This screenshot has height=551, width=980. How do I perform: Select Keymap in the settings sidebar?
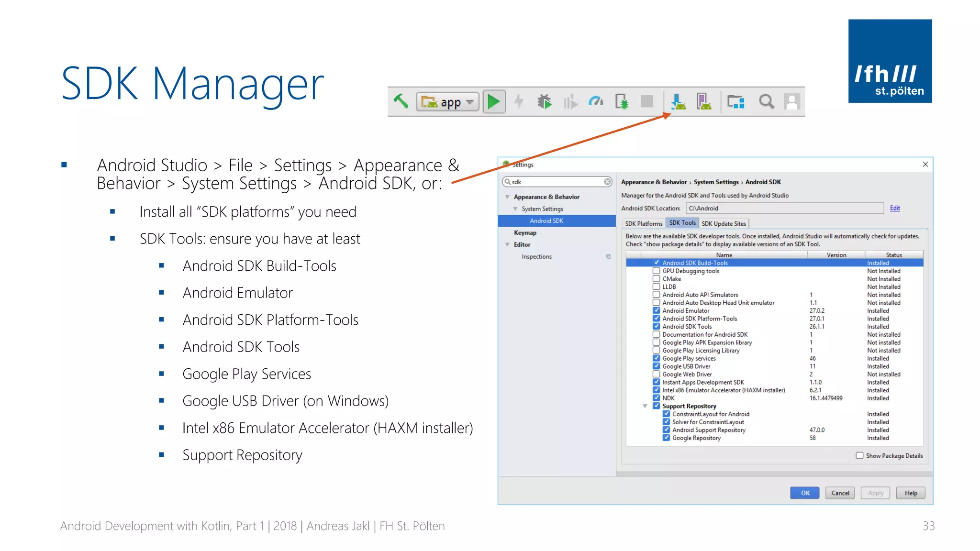click(525, 233)
